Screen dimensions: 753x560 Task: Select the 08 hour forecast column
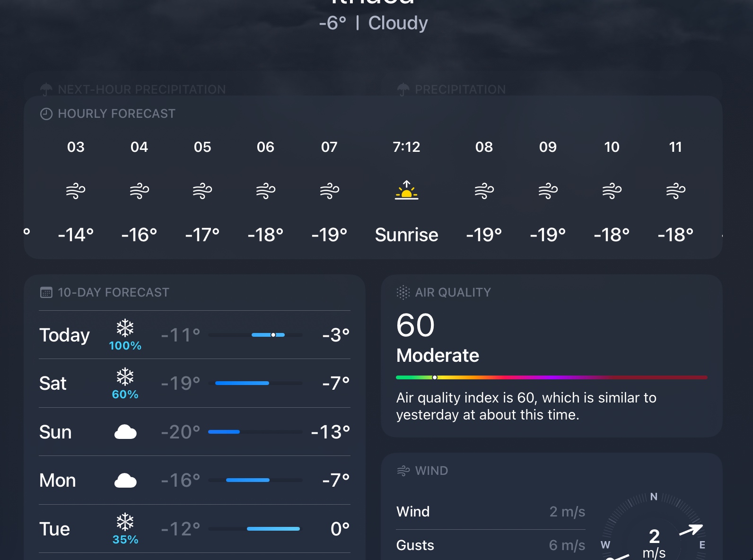coord(484,190)
